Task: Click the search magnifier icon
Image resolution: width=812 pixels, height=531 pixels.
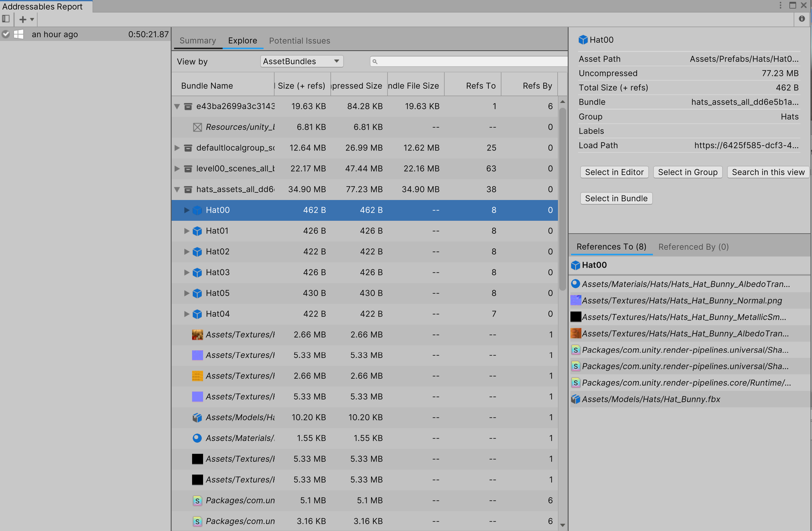Action: [x=375, y=62]
